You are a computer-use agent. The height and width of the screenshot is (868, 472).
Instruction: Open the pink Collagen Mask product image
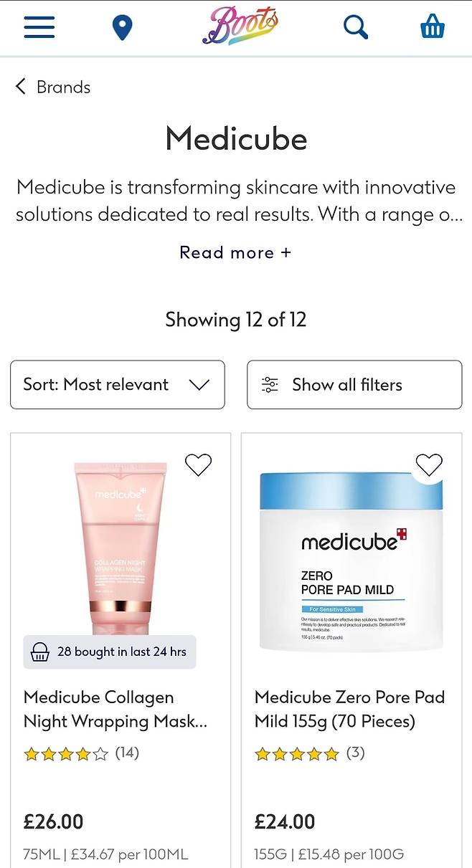pyautogui.click(x=121, y=547)
